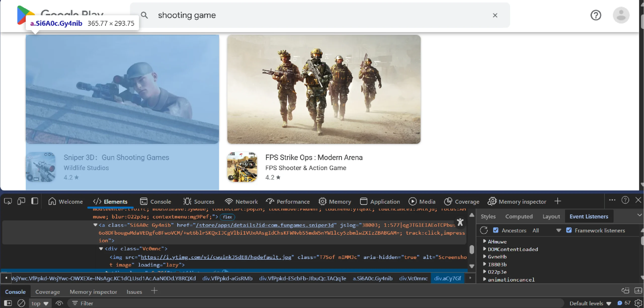Screen dimensions: 644x308
Task: Open console settings gear icon
Action: tap(638, 303)
